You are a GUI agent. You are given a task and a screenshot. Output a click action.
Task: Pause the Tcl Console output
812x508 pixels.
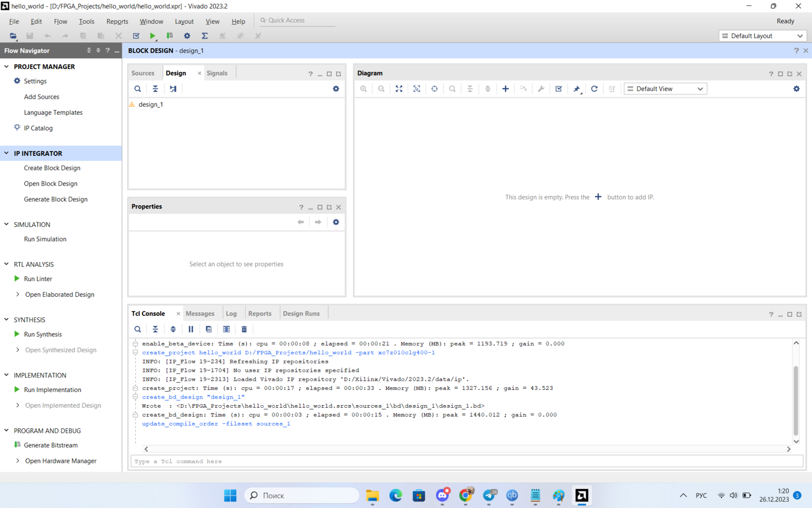[191, 329]
